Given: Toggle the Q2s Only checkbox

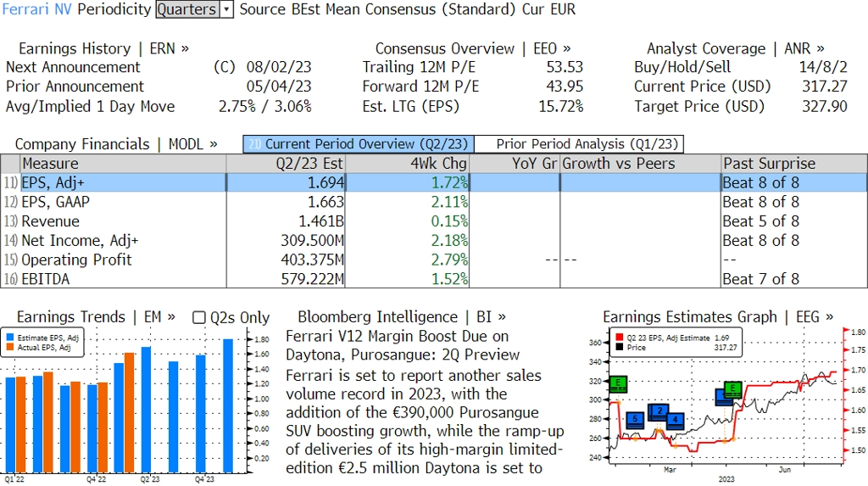Looking at the screenshot, I should coord(198,317).
